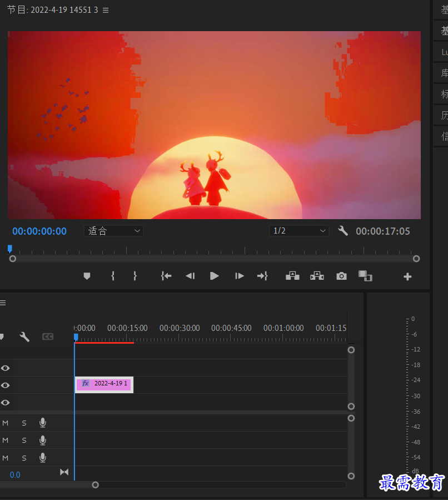Toggle visibility of top video track
Screen dimensions: 448x500
tap(5, 368)
